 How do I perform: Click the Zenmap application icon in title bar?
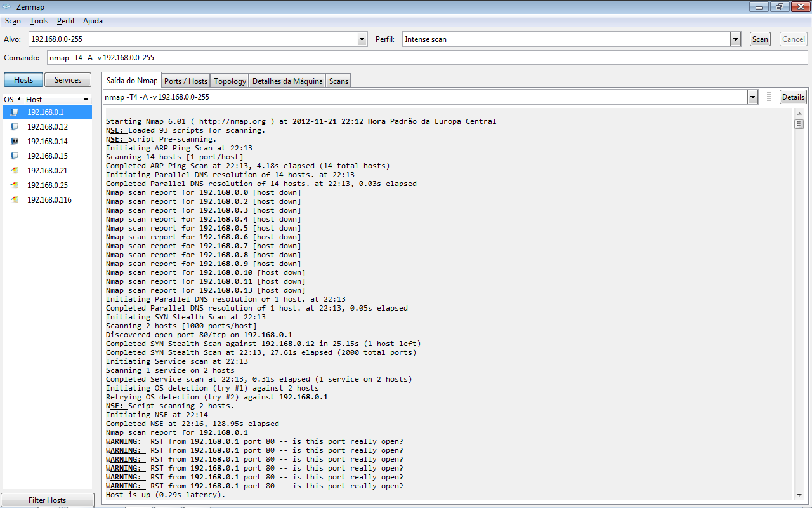pos(7,6)
